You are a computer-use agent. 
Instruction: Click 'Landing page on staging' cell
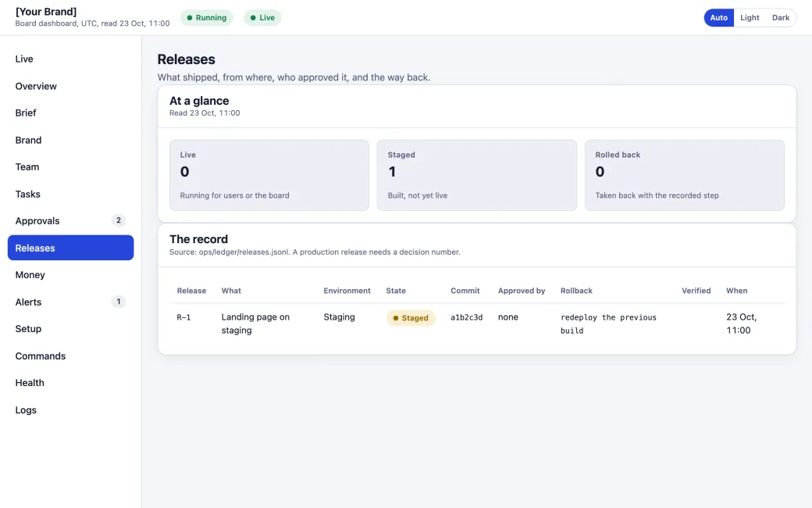pos(255,324)
